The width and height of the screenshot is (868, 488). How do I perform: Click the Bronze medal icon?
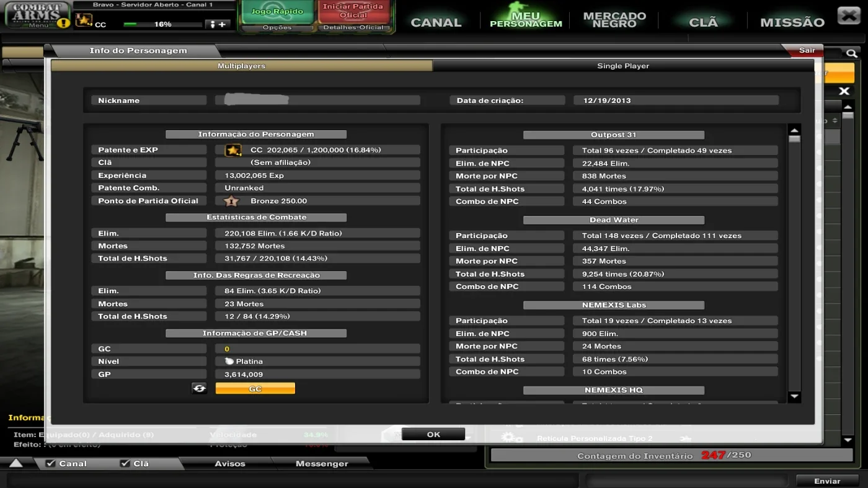pyautogui.click(x=231, y=201)
